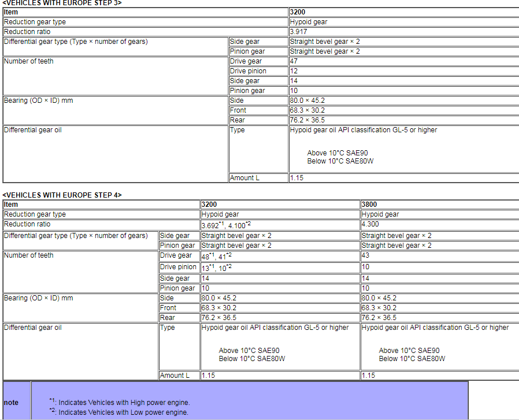Click the 3800 column header
Screen dimensions: 519x420
369,205
